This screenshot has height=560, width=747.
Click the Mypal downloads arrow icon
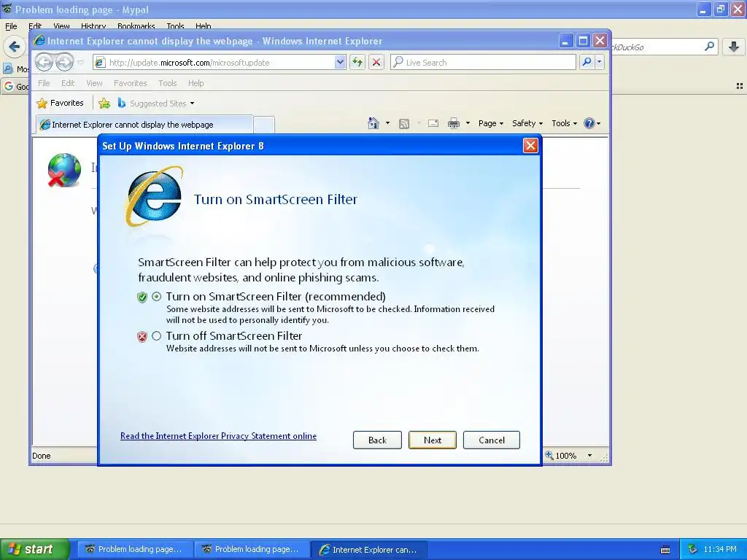tap(734, 47)
